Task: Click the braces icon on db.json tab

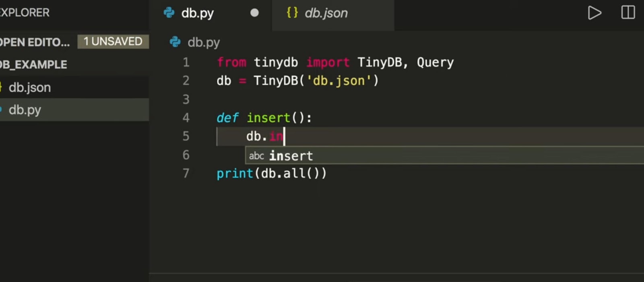Action: (292, 12)
